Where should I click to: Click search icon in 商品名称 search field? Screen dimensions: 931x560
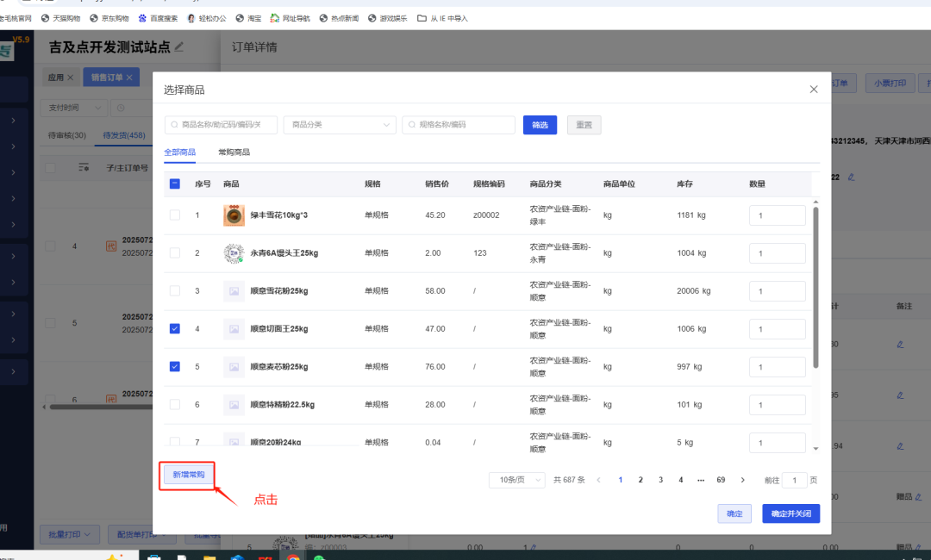(175, 125)
